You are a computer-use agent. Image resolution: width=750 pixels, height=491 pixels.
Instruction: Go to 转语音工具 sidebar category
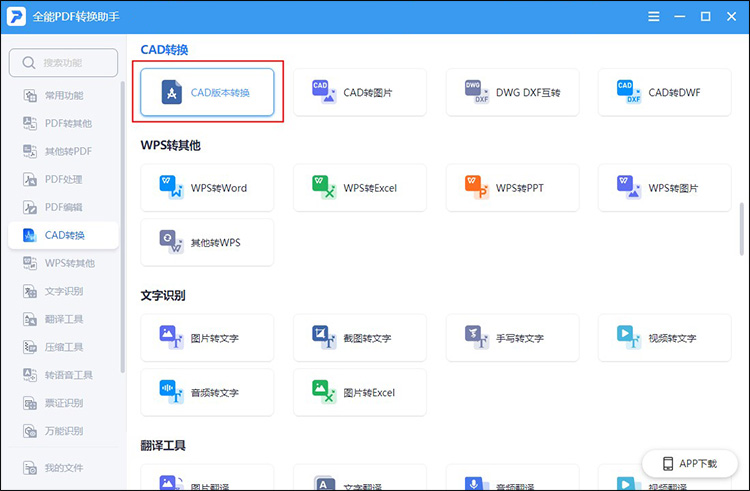pyautogui.click(x=63, y=375)
